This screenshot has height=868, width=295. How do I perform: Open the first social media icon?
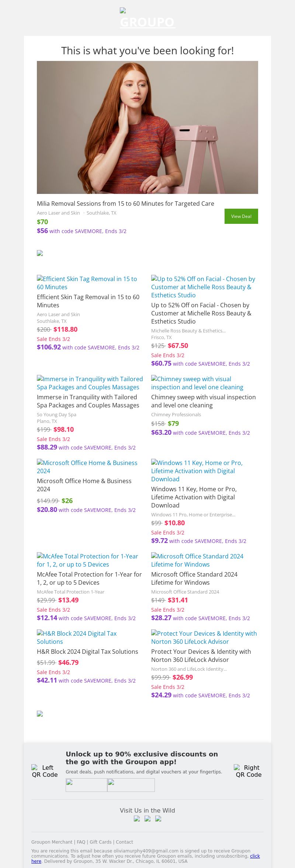137,819
